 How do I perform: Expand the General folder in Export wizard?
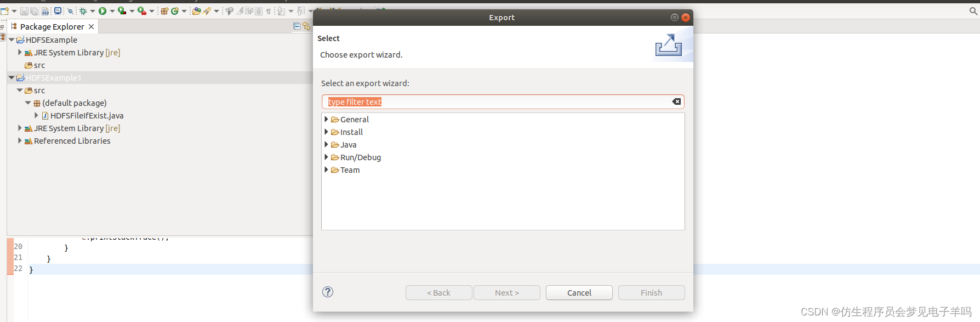(x=326, y=119)
